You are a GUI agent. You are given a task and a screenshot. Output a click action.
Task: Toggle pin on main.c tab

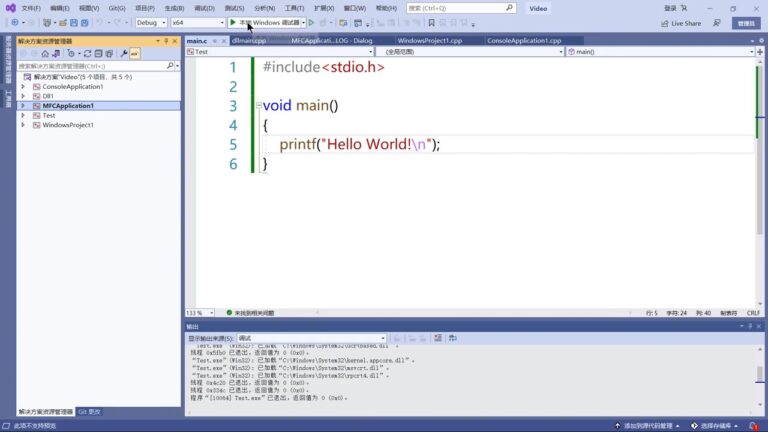(215, 41)
